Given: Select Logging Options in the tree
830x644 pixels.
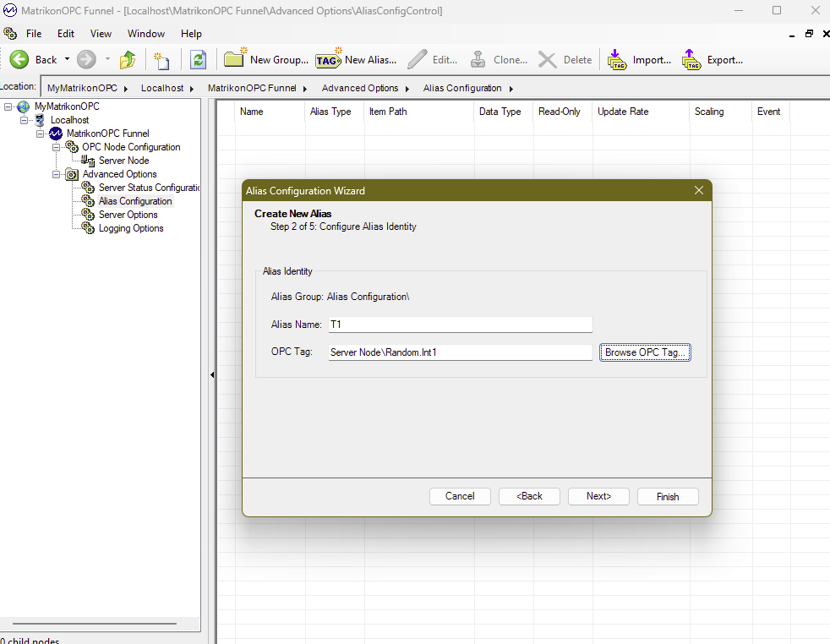Looking at the screenshot, I should [x=131, y=228].
